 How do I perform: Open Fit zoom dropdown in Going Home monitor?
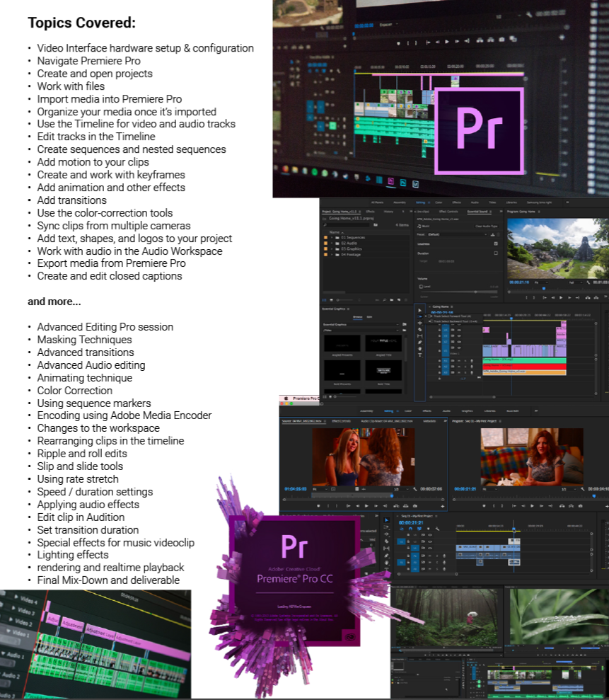(541, 282)
